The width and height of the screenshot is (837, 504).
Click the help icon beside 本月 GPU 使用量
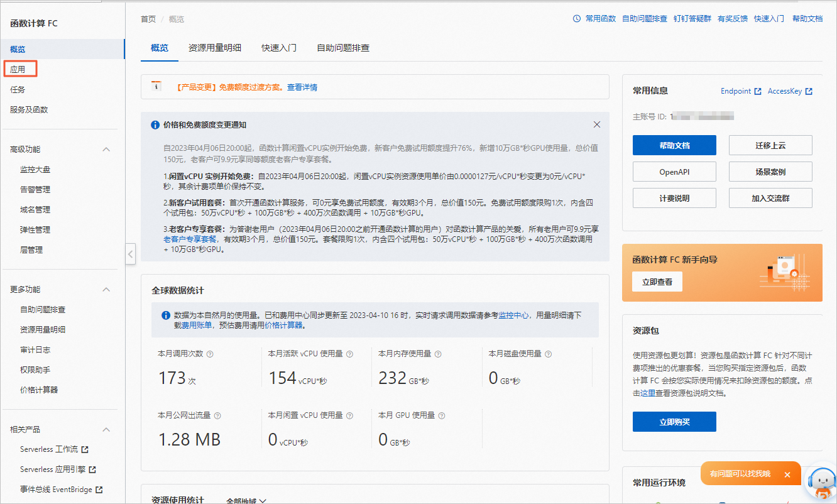(x=442, y=416)
